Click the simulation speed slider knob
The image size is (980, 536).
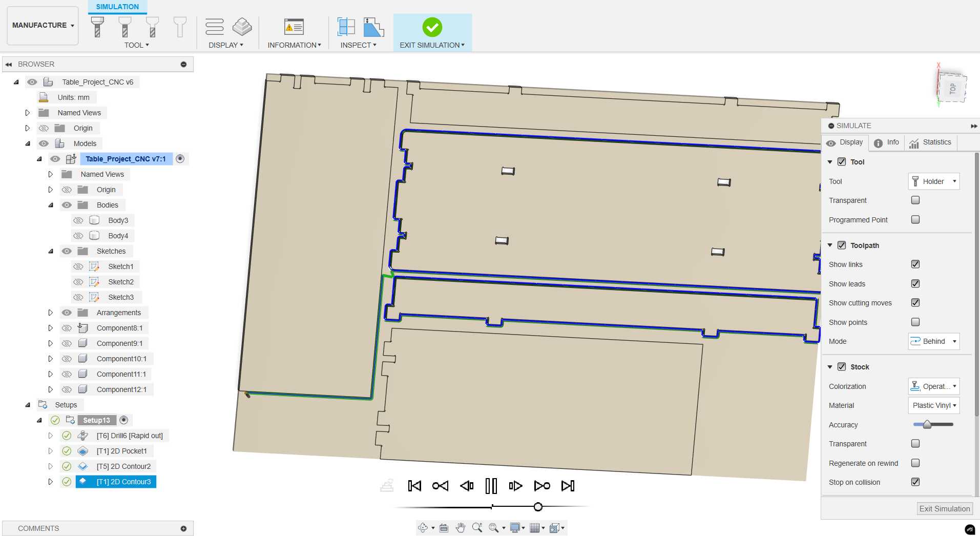538,507
